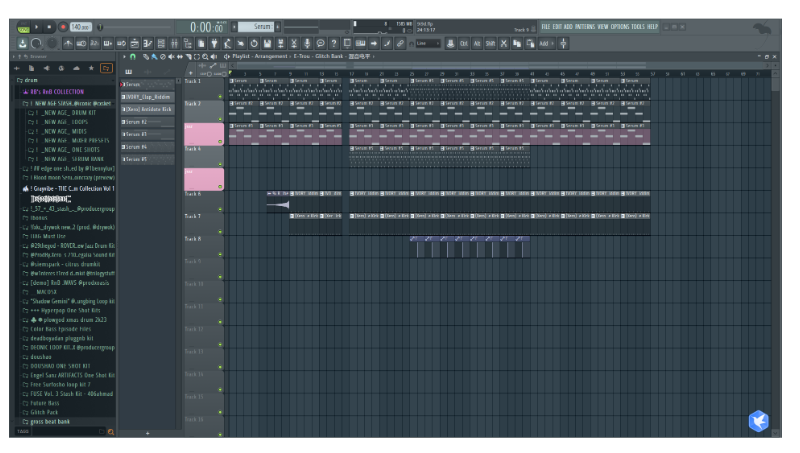Expand _NEW AGE_ LOOPS folder
The width and height of the screenshot is (800, 453).
coord(62,122)
